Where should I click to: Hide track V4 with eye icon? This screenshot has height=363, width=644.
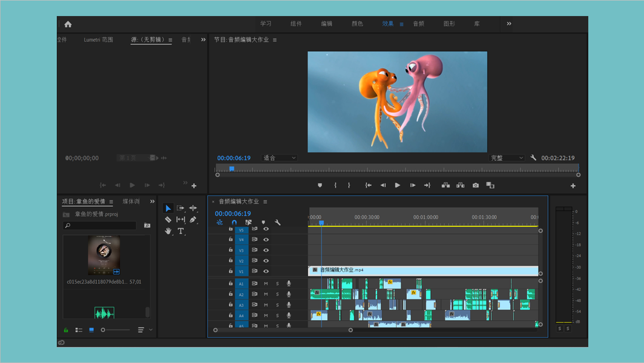tap(266, 240)
